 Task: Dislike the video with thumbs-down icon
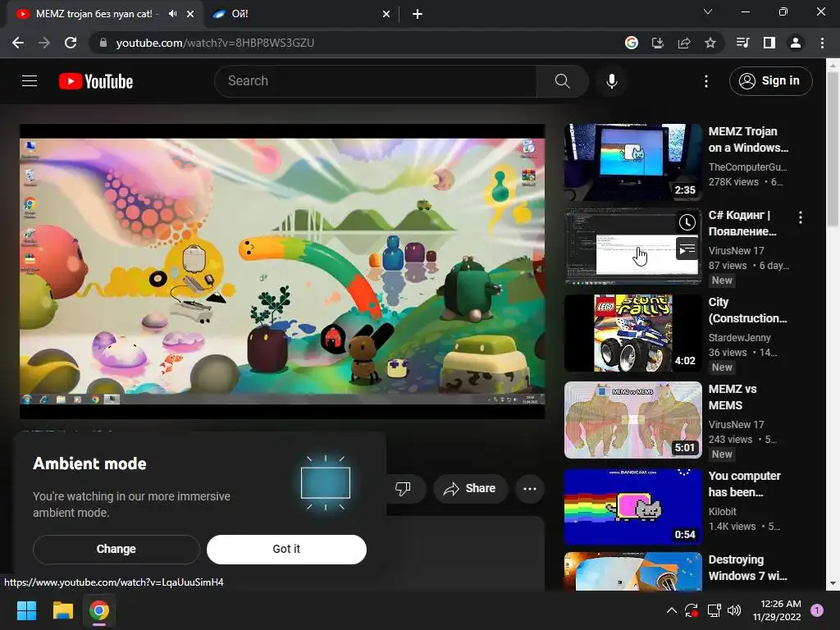coord(403,488)
